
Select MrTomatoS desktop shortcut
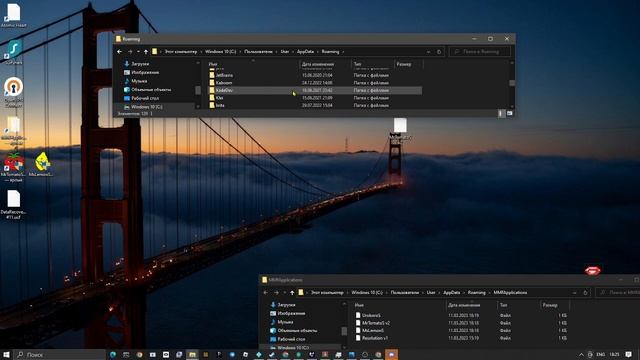coord(13,167)
